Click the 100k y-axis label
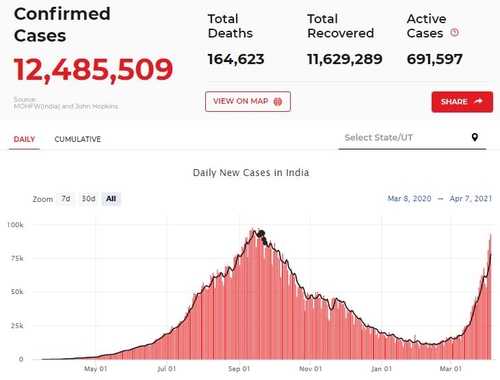500x380 pixels. click(15, 225)
